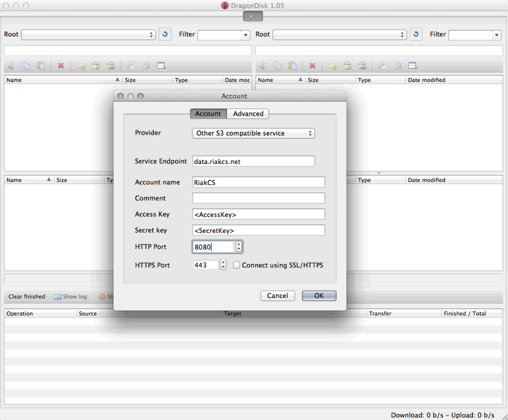The height and width of the screenshot is (420, 508).
Task: Click the Paste icon in the right toolbar
Action: point(293,65)
